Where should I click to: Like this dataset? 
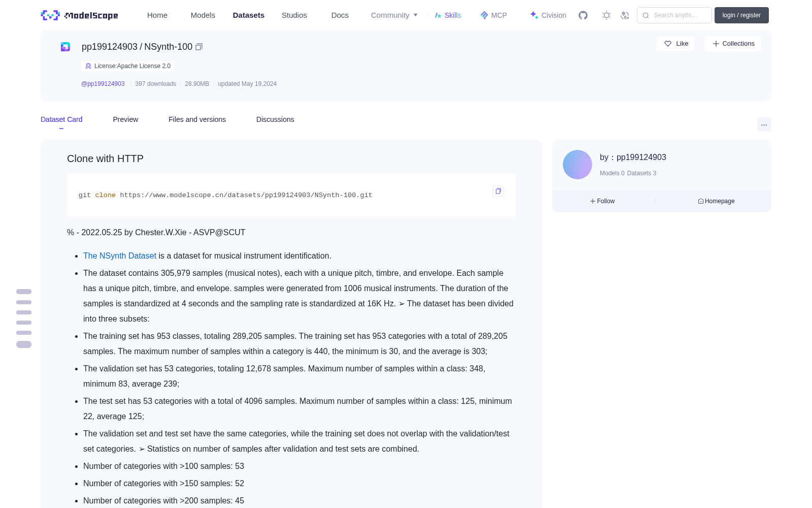[x=675, y=44]
